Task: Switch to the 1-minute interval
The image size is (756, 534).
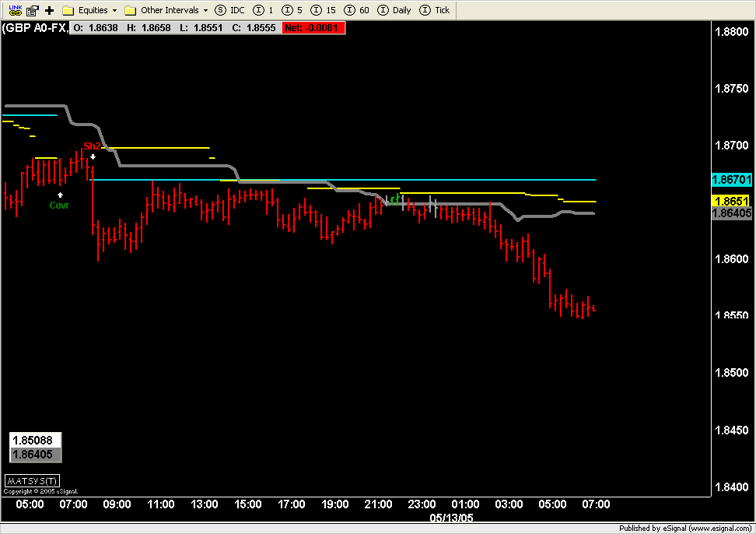Action: click(264, 10)
